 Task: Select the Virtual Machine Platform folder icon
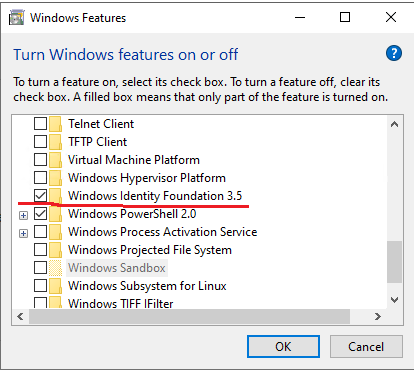pyautogui.click(x=55, y=160)
